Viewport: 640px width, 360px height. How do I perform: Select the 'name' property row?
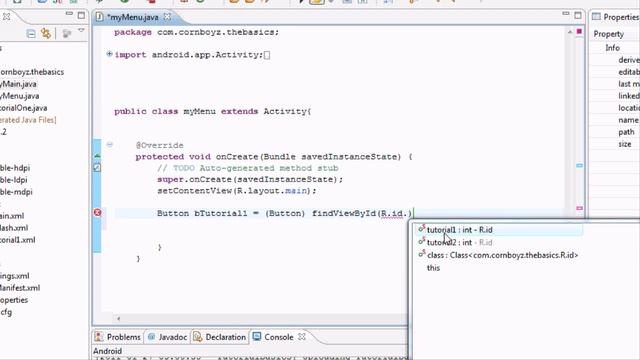[628, 120]
